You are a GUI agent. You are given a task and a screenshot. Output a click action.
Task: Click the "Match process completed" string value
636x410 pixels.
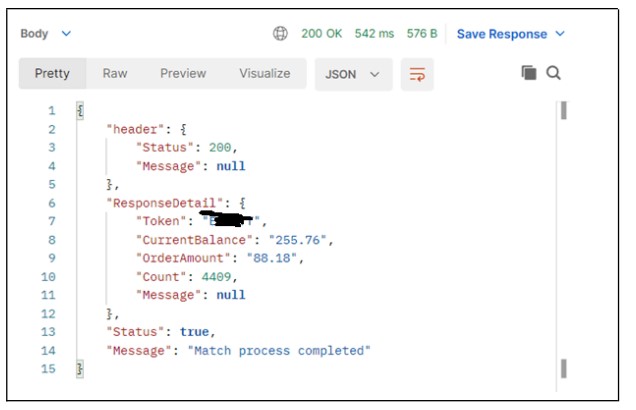(290, 350)
